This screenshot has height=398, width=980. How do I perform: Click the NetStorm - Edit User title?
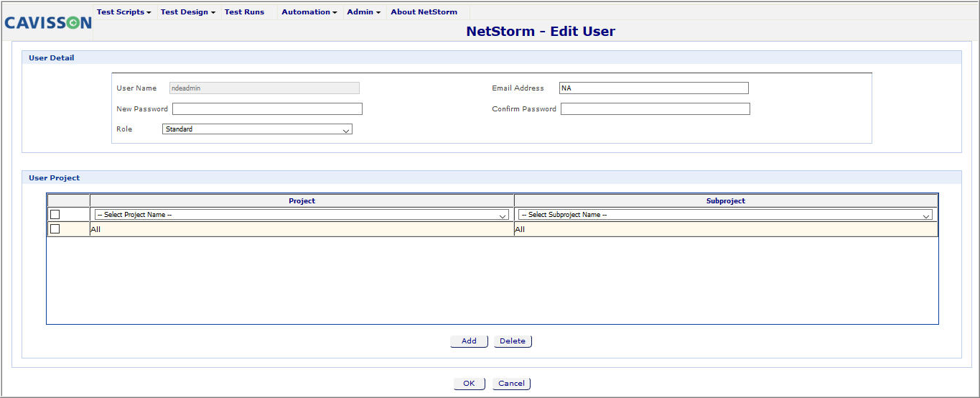click(541, 32)
